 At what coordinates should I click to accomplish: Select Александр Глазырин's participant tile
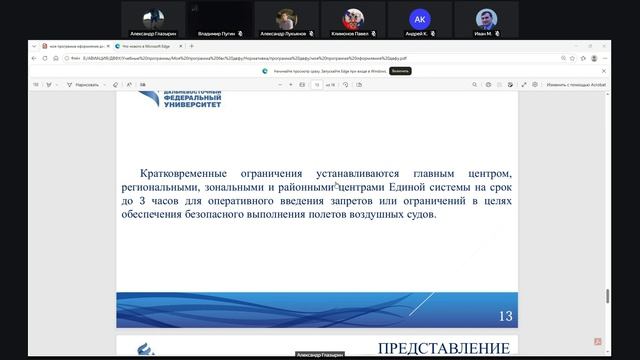click(153, 20)
